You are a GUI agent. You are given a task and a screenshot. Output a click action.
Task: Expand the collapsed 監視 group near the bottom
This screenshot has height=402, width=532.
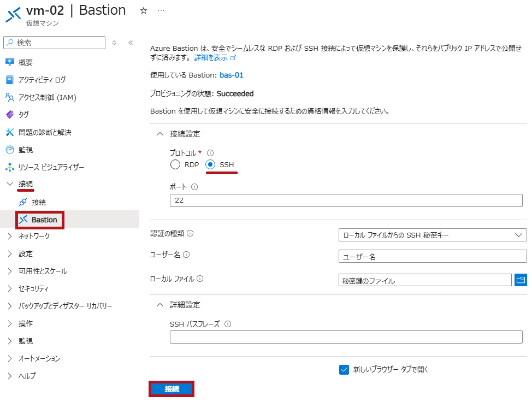(x=10, y=341)
